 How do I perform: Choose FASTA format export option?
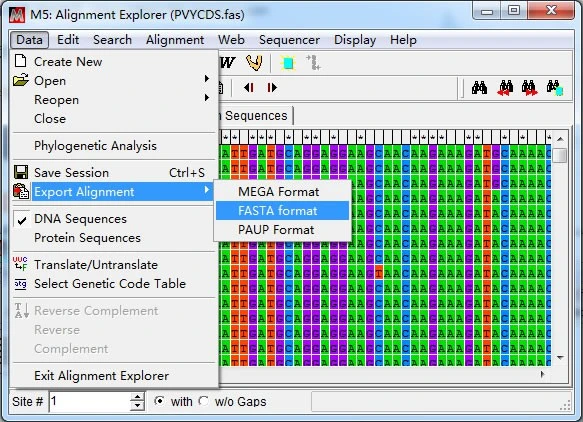click(x=283, y=211)
